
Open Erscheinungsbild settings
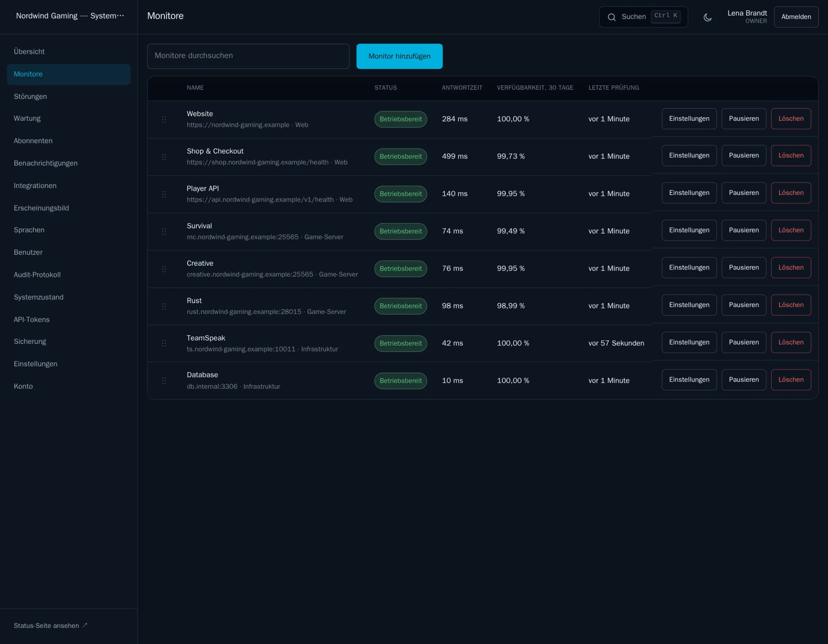pos(69,208)
